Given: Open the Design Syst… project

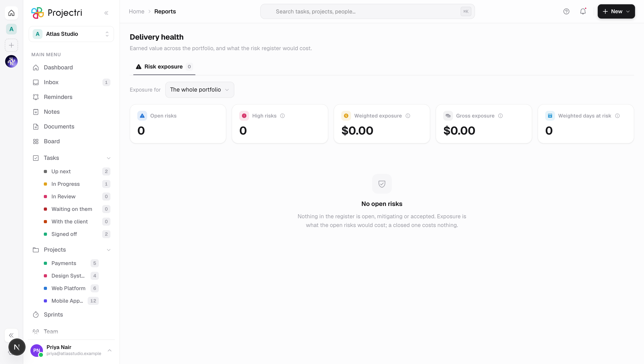Looking at the screenshot, I should [x=71, y=276].
